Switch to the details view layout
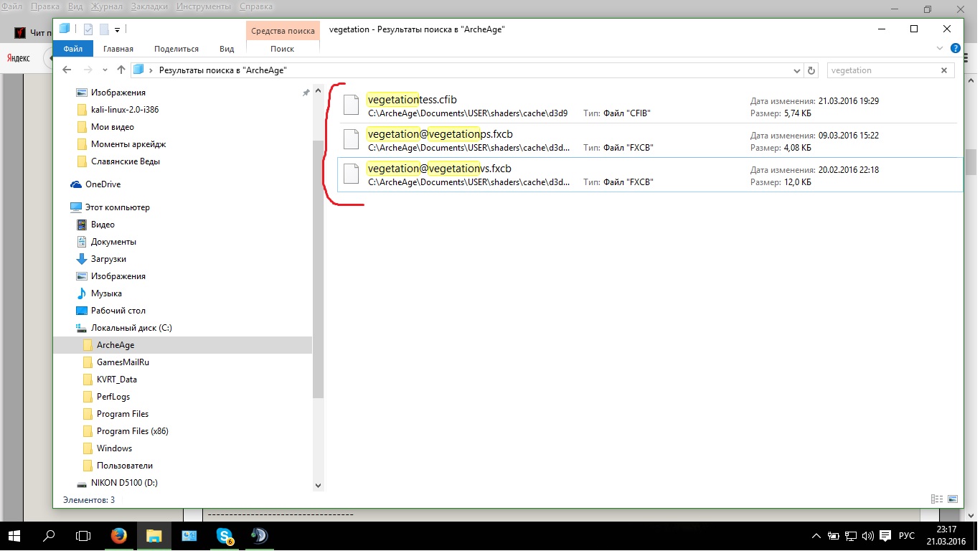 tap(936, 499)
